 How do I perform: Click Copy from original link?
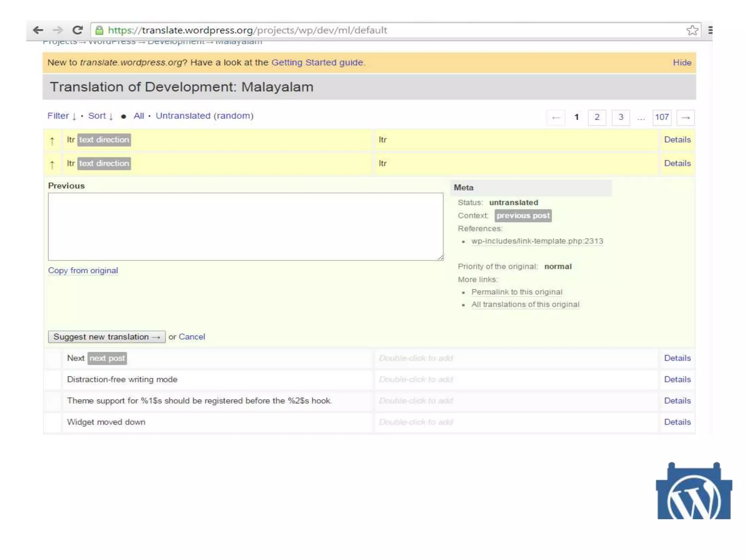(83, 271)
